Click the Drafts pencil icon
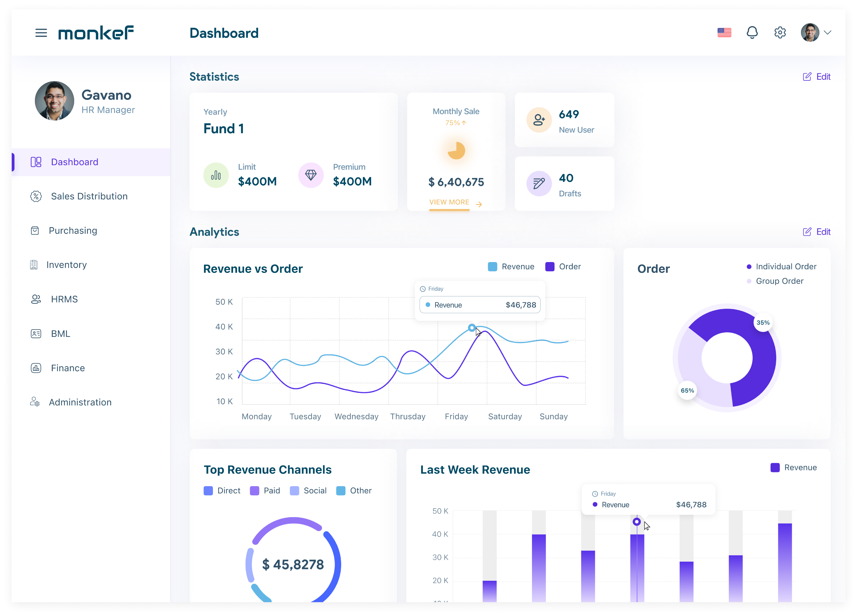The image size is (857, 616). 539,184
